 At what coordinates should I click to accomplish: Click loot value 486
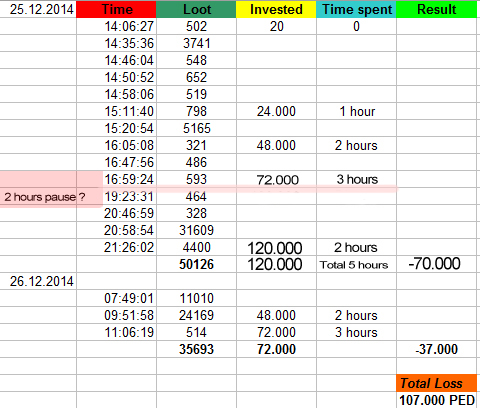point(196,162)
